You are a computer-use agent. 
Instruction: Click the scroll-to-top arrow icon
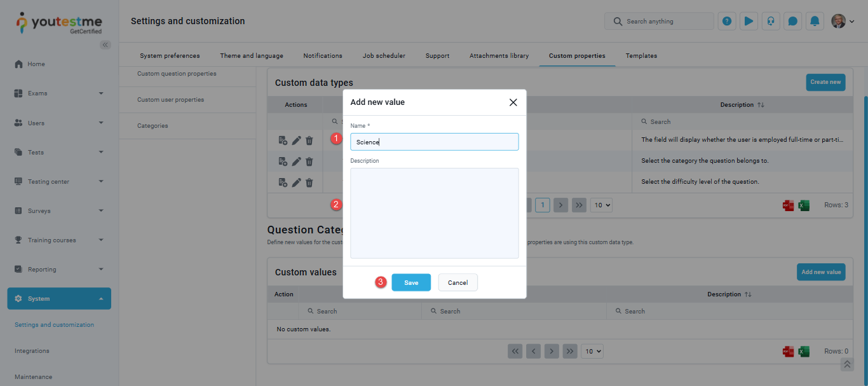847,364
